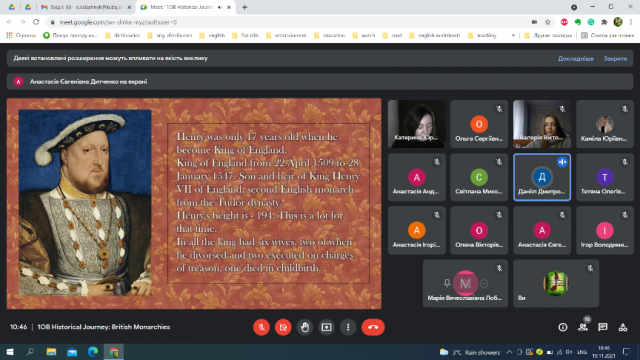Toggle the raise hand button
640x360 pixels.
click(x=305, y=327)
